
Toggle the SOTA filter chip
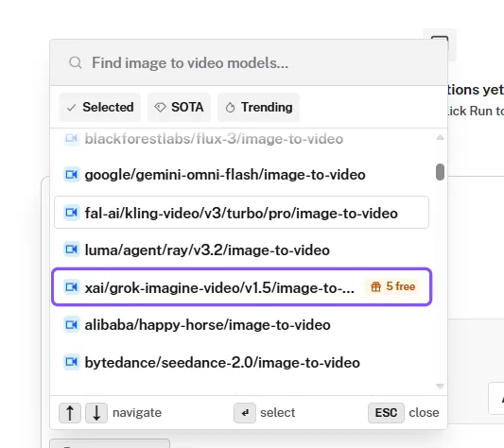coord(179,108)
